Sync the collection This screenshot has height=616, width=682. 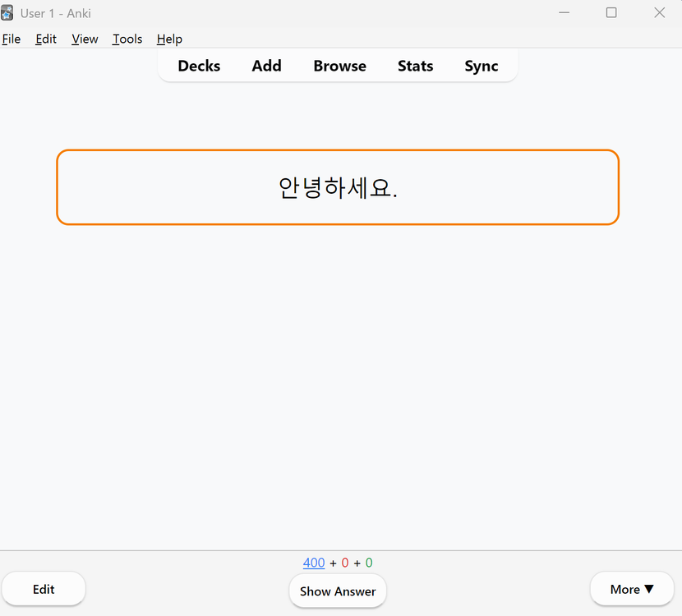(x=481, y=66)
